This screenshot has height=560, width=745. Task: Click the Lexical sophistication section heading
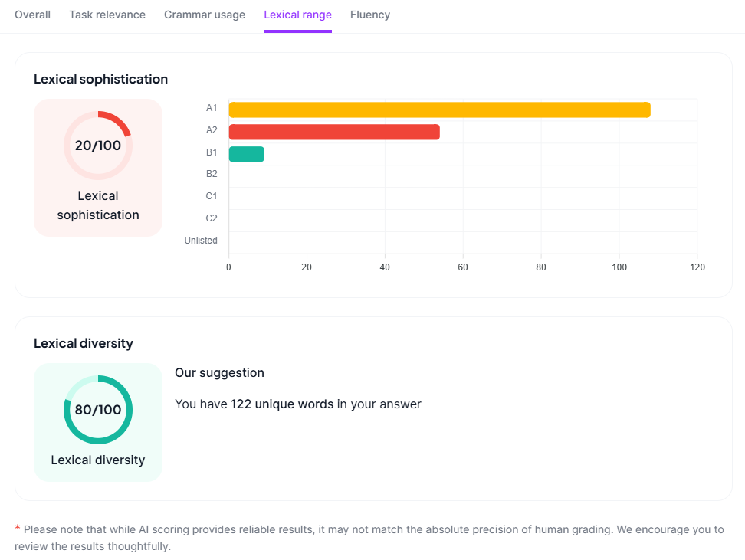[x=100, y=79]
